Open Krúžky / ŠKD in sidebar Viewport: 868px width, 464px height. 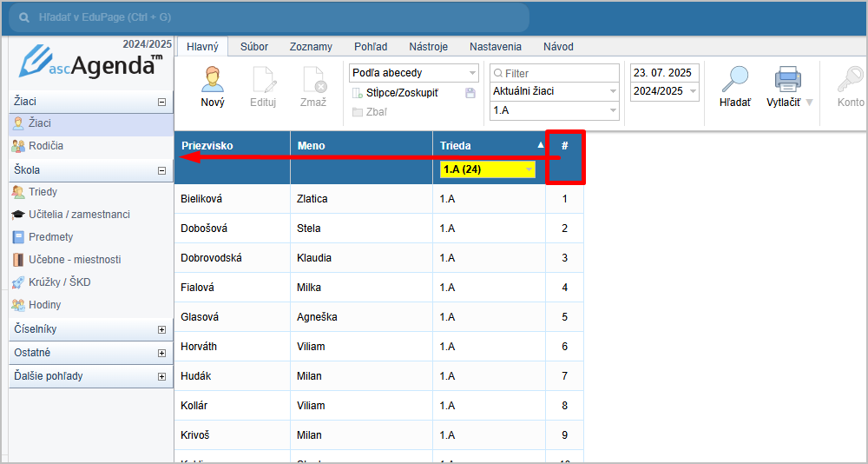tap(91, 282)
